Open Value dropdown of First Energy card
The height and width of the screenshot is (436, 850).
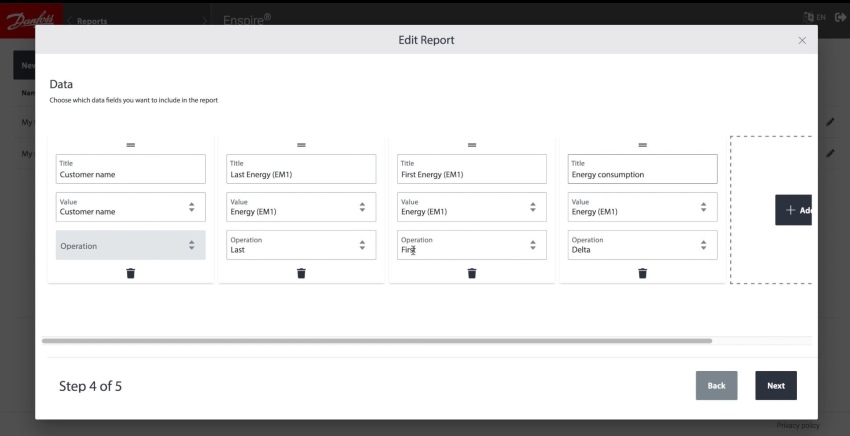tap(472, 207)
